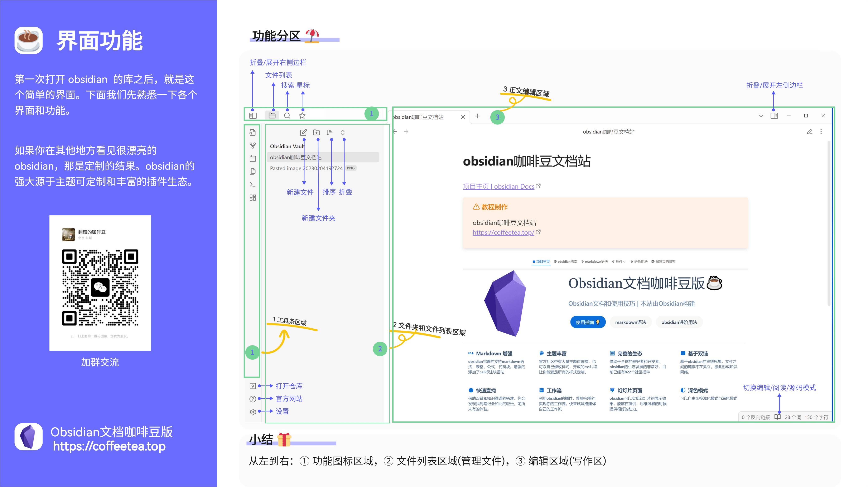Open the search magnifier tab in sidebar
The width and height of the screenshot is (868, 487).
pos(287,116)
